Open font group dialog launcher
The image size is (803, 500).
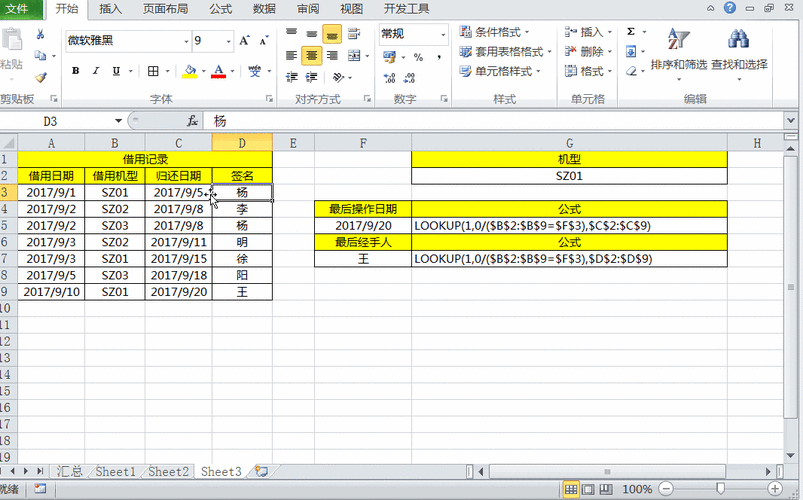click(x=269, y=99)
